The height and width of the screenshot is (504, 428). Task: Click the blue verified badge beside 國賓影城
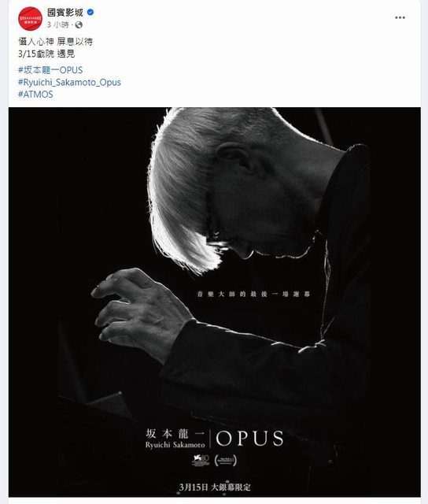(90, 13)
